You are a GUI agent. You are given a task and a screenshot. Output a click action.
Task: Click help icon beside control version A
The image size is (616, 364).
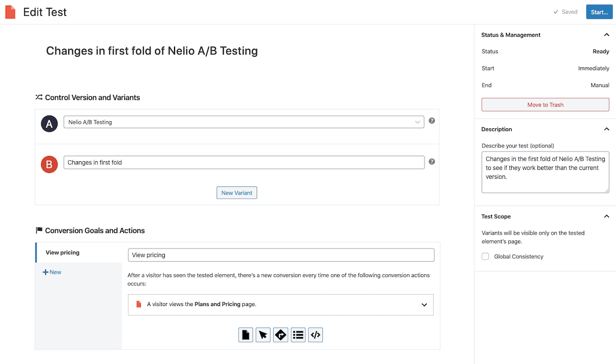click(x=432, y=121)
